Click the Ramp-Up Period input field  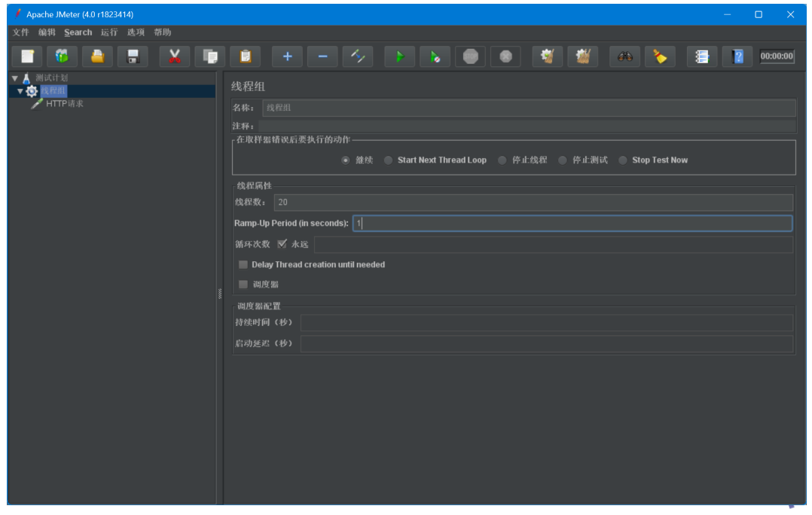click(x=572, y=223)
